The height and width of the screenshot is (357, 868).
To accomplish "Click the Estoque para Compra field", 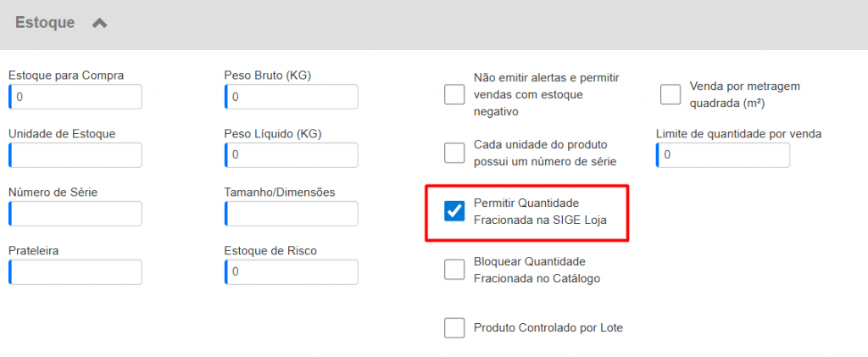I will [75, 98].
